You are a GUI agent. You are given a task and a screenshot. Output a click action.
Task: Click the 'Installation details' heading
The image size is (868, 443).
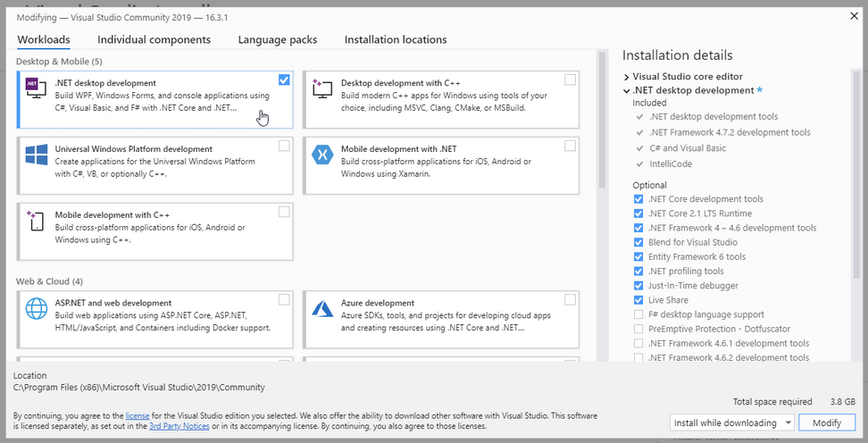pyautogui.click(x=678, y=55)
